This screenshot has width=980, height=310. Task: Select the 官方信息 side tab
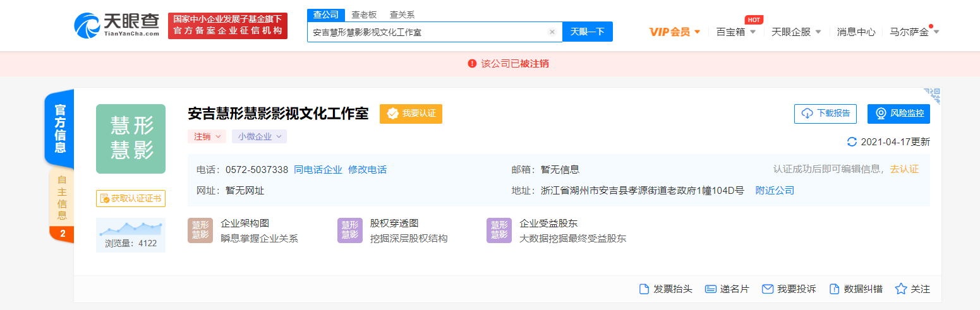click(x=60, y=129)
